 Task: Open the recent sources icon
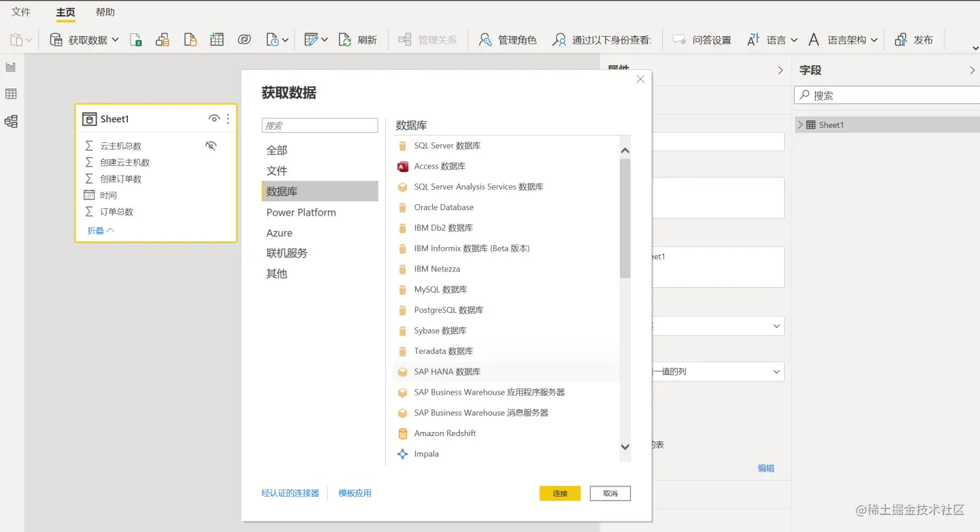[272, 40]
